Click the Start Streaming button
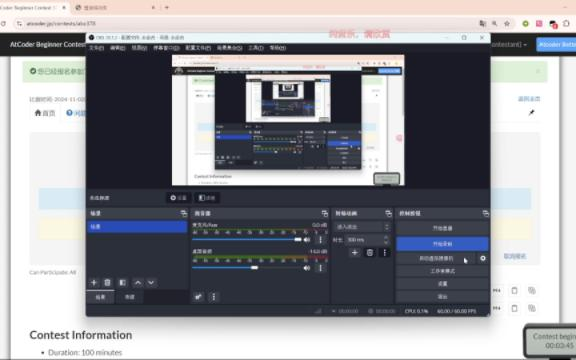 [x=442, y=228]
